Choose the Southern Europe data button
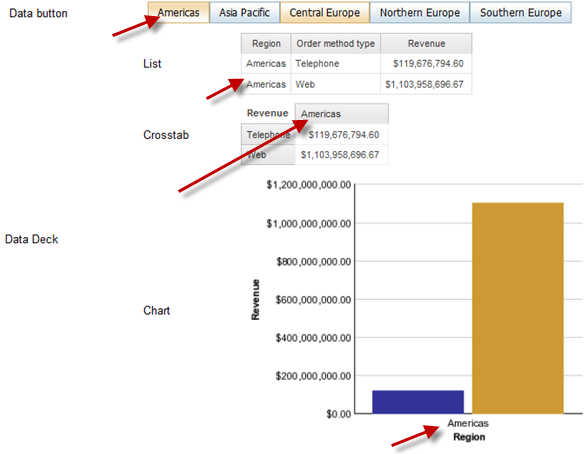Image resolution: width=584 pixels, height=454 pixels. click(x=521, y=13)
